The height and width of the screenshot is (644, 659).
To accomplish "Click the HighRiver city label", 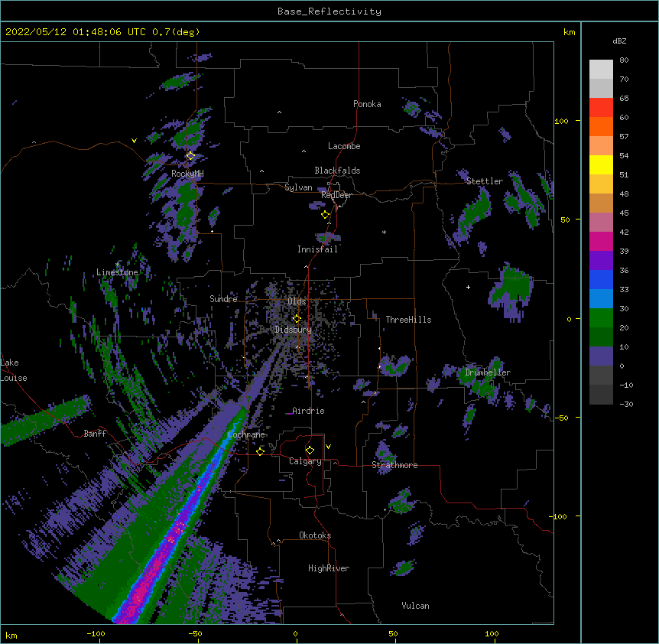I will point(329,568).
